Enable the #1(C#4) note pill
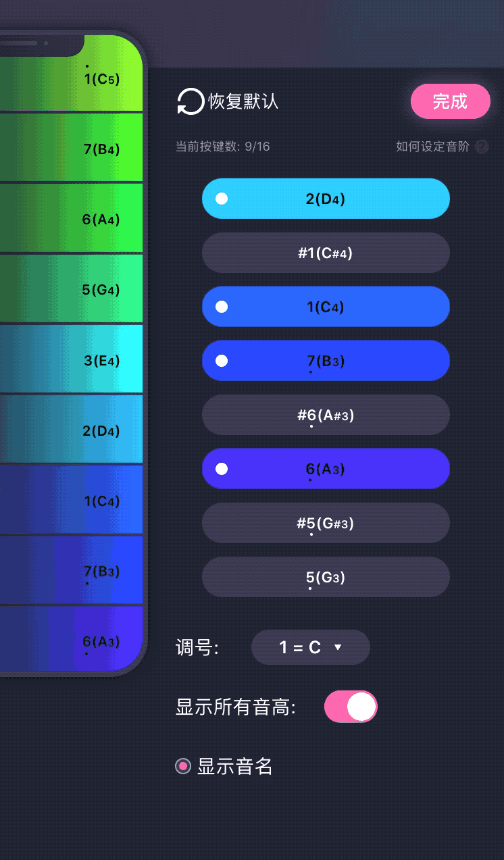 [x=326, y=253]
